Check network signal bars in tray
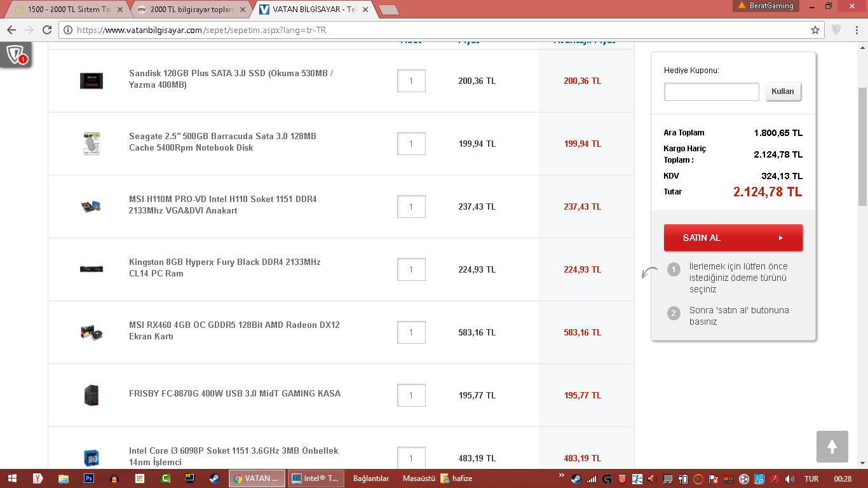 [x=592, y=478]
